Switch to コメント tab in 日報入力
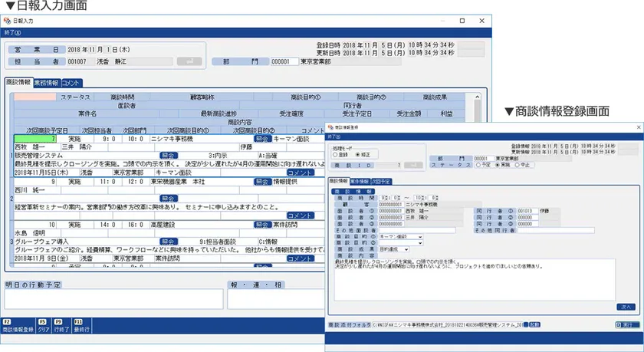644x352 pixels. tap(71, 83)
